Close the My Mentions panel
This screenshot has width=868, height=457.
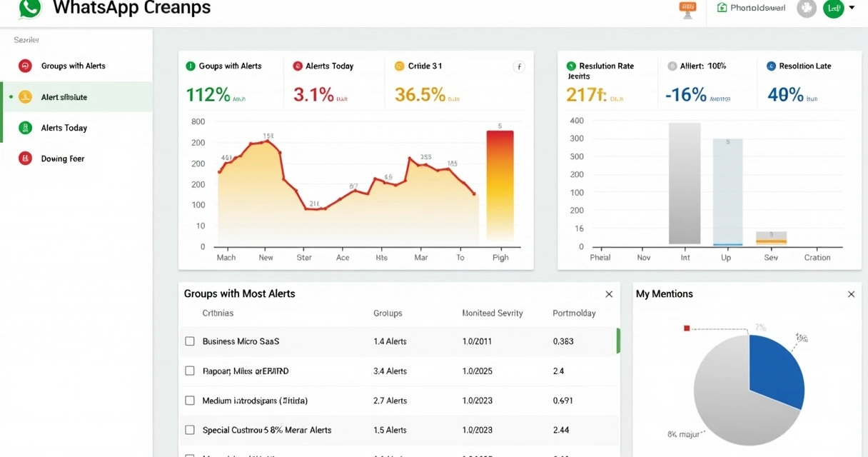pos(851,294)
